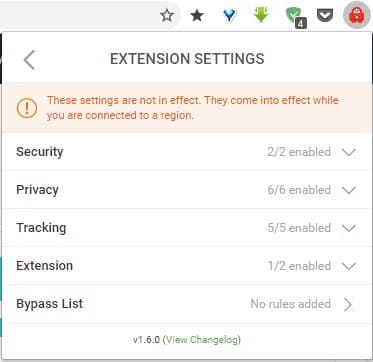This screenshot has width=373, height=362.
Task: Go back with the left arrow icon
Action: 29,60
